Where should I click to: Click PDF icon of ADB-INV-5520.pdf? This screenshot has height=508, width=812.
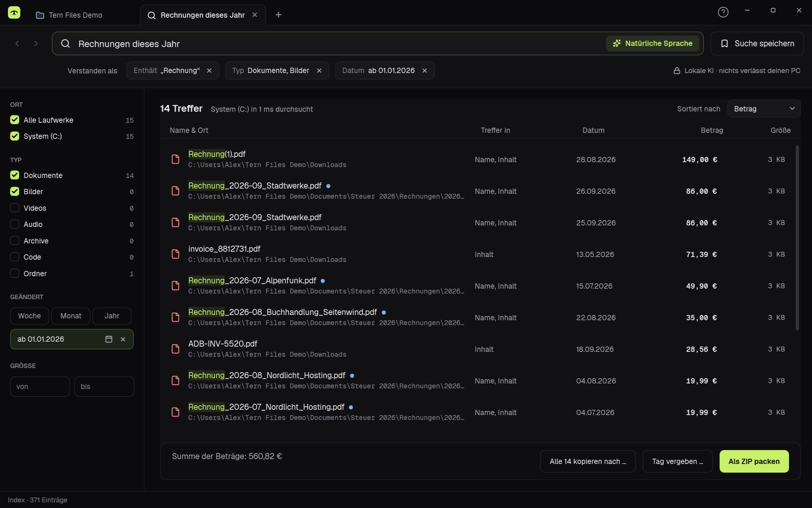pyautogui.click(x=176, y=349)
